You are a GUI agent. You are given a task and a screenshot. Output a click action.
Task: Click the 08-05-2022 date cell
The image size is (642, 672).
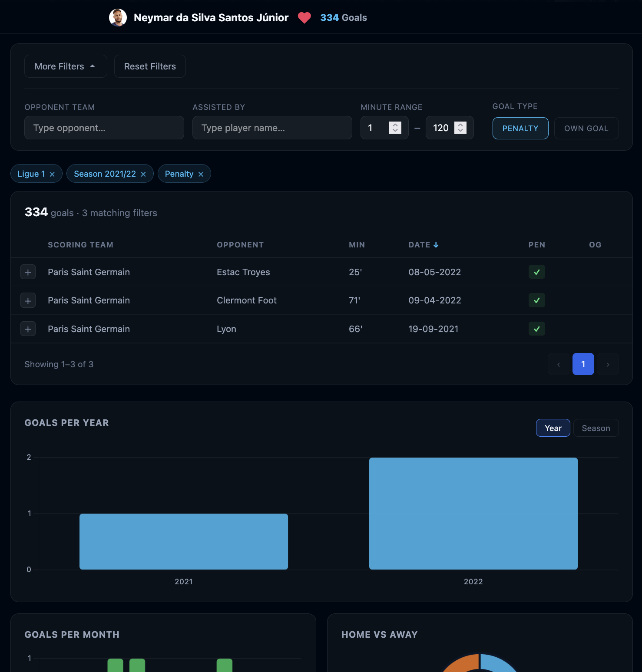point(435,272)
